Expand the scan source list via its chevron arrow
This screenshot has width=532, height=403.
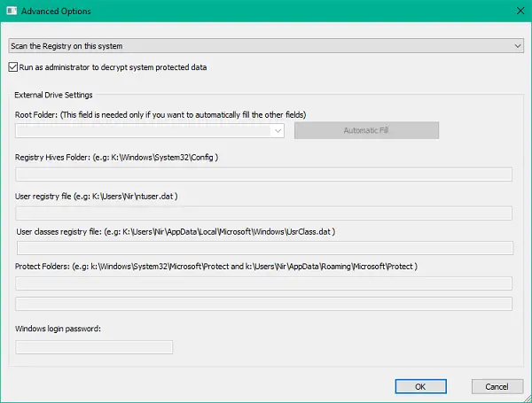(518, 46)
